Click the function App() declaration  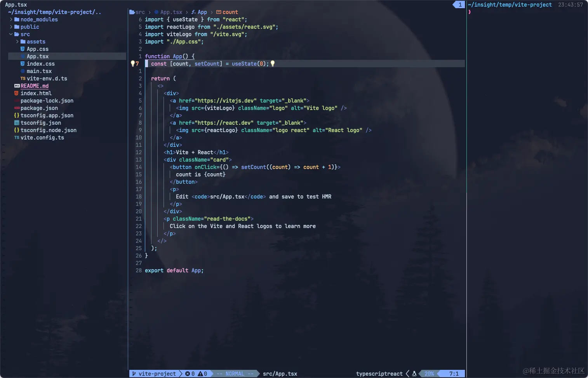click(x=170, y=56)
